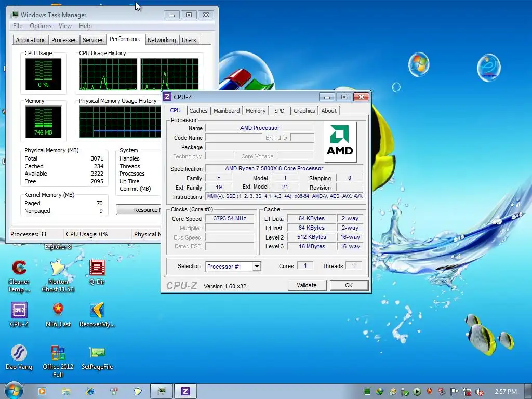
Task: Click the left CPU Usage History graph
Action: point(108,74)
